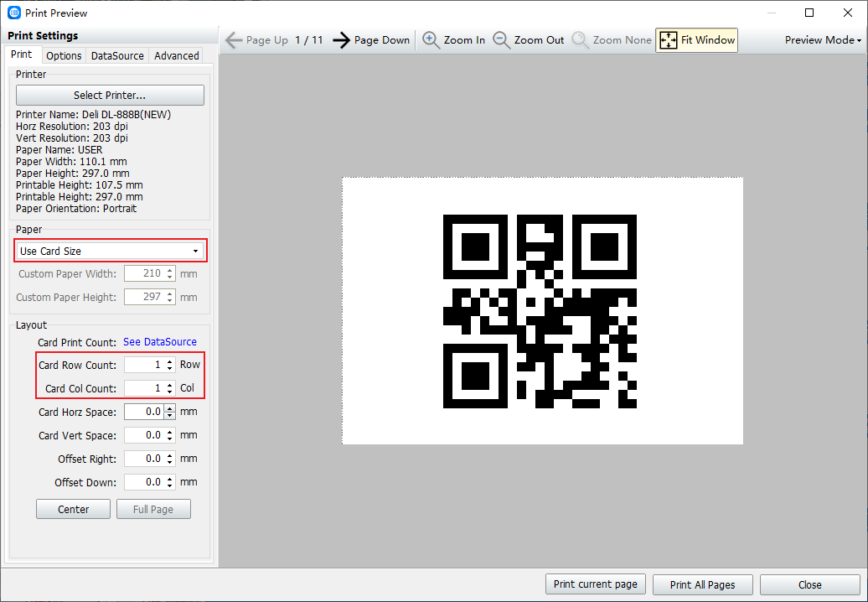Click the Page Up arrow icon
The width and height of the screenshot is (868, 602).
point(234,40)
